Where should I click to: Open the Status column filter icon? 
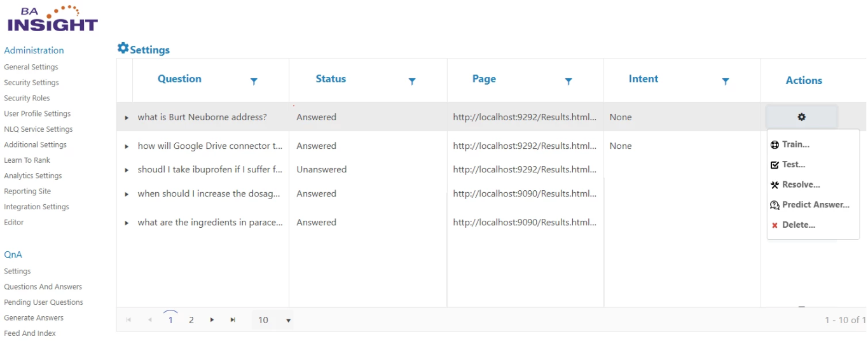412,81
